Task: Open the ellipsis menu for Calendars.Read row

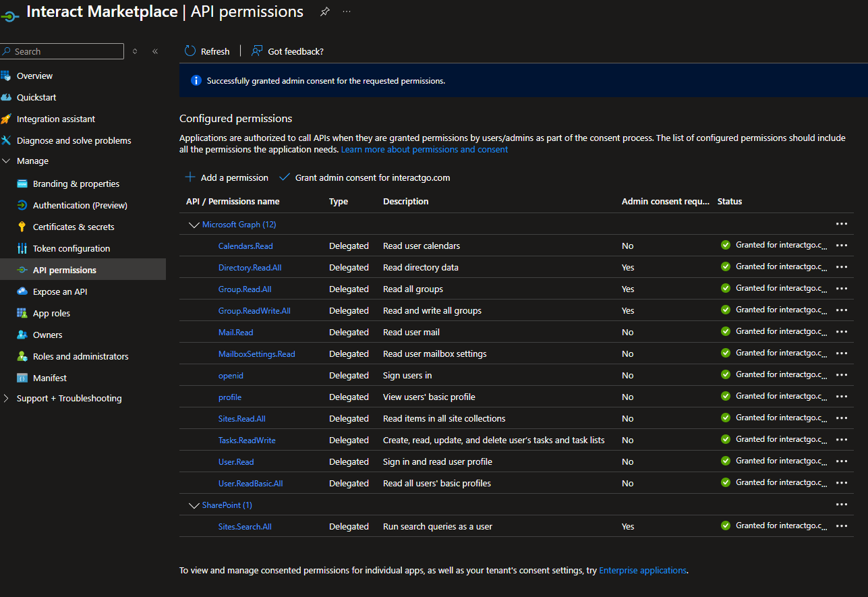Action: tap(842, 246)
